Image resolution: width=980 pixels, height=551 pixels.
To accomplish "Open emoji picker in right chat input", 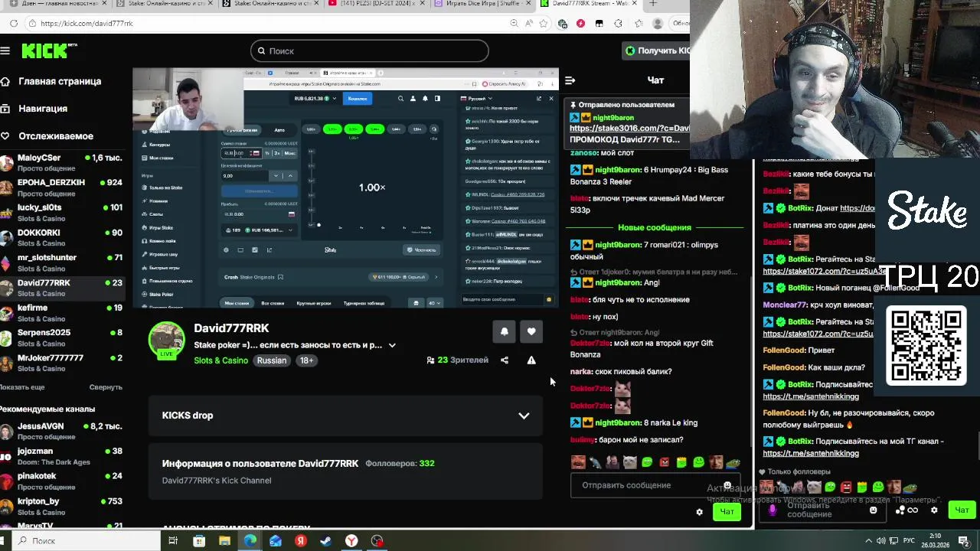I will pos(873,510).
